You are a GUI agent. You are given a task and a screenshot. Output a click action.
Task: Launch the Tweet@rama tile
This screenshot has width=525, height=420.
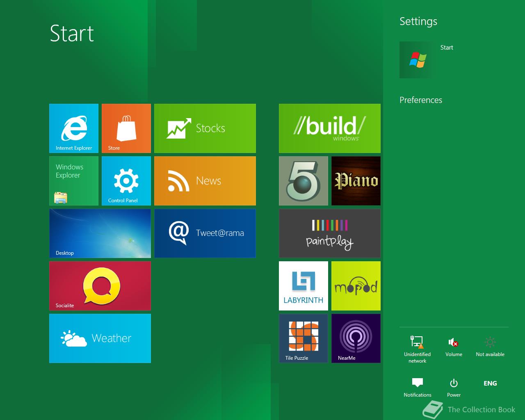click(x=205, y=233)
